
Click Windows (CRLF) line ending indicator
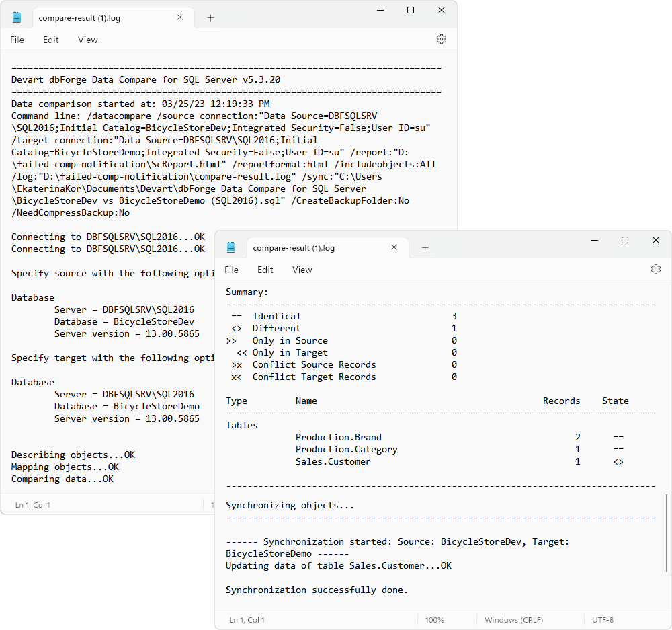pos(513,620)
